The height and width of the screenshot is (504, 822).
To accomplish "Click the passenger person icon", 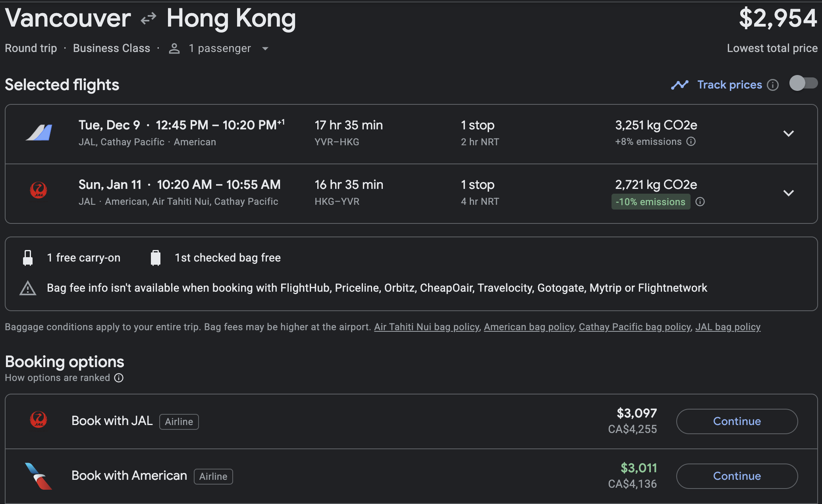I will pyautogui.click(x=174, y=49).
